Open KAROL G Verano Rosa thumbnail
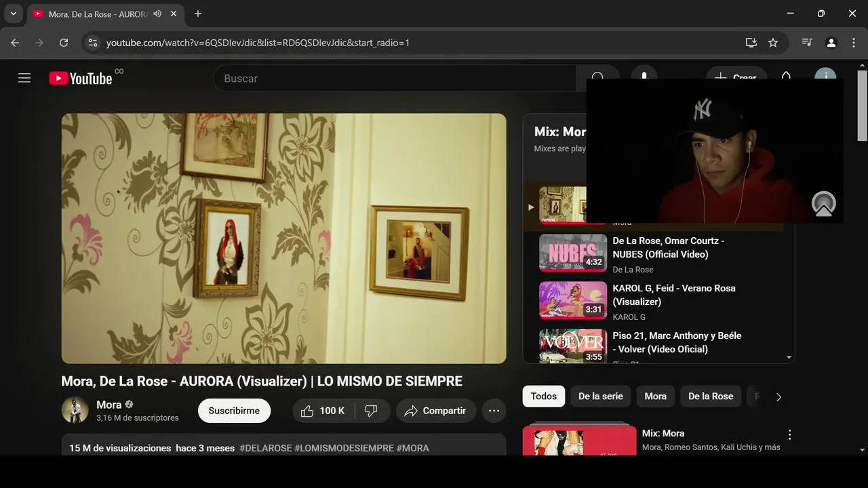 573,300
